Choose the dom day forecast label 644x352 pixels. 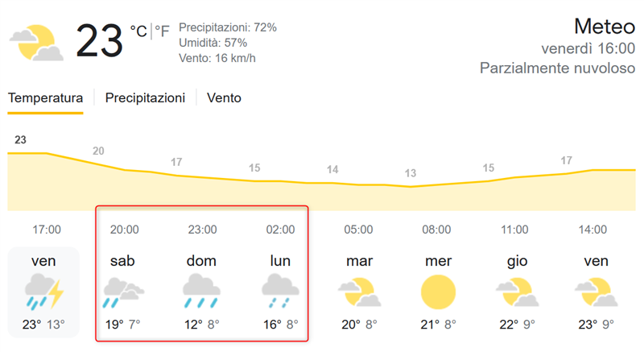(201, 261)
